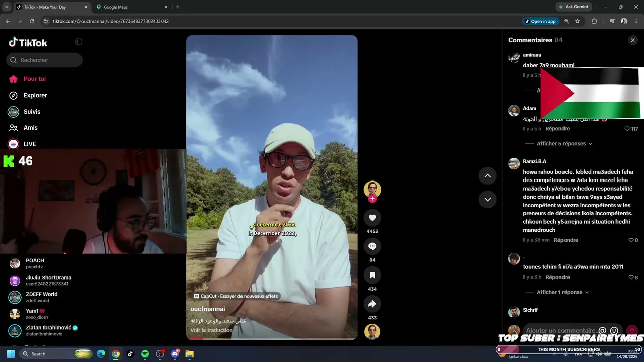
Task: Click the address bar URL
Action: pos(111,21)
